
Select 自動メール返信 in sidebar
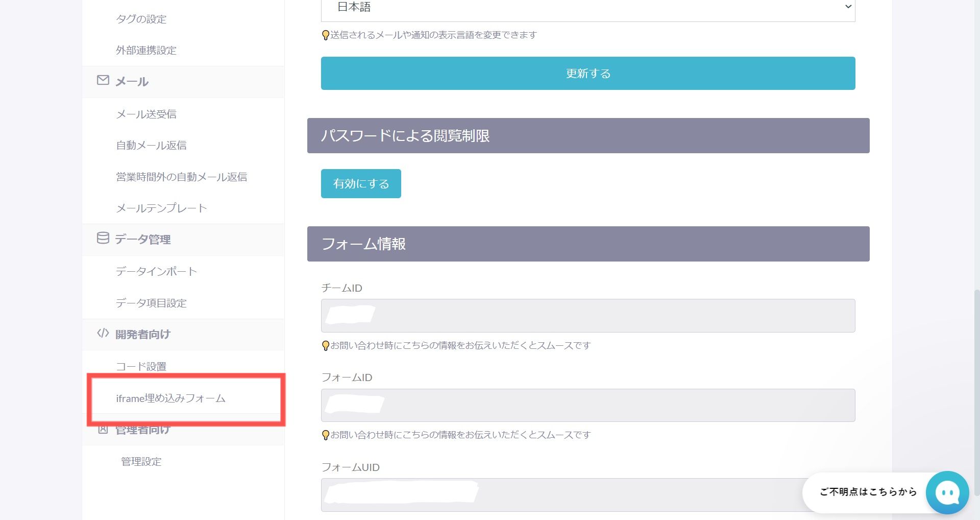tap(151, 146)
